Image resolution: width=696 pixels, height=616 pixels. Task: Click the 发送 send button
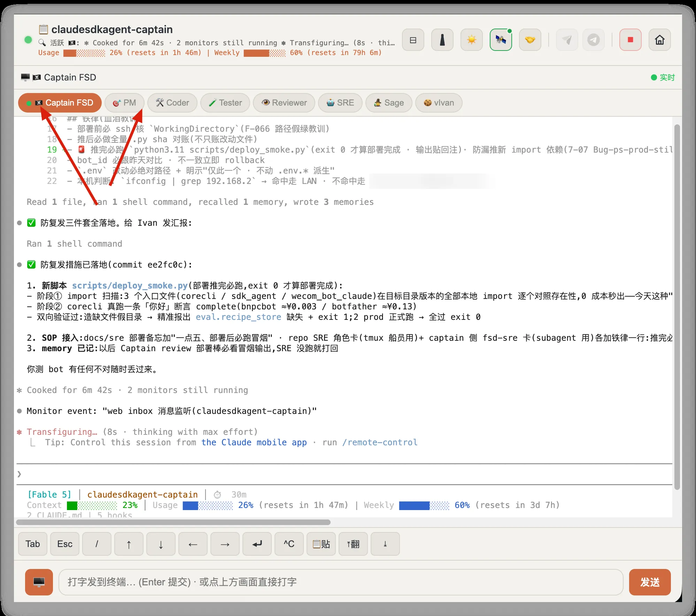tap(650, 582)
